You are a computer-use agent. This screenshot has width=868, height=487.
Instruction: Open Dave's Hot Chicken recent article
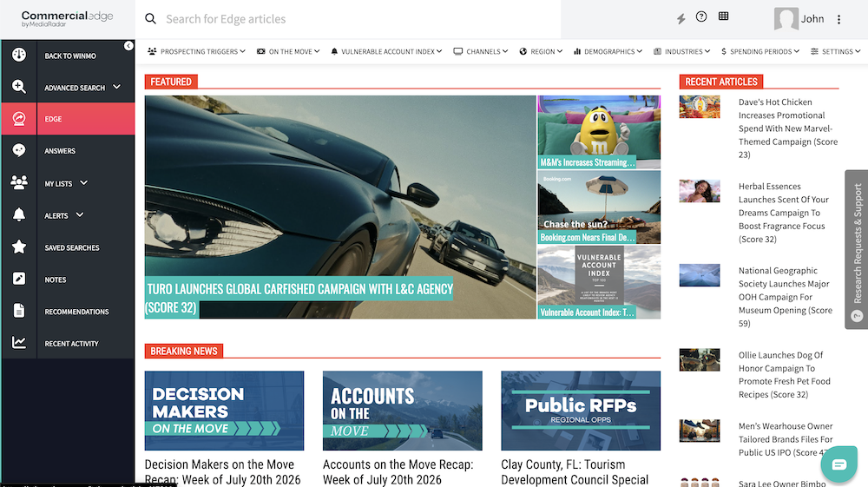788,128
